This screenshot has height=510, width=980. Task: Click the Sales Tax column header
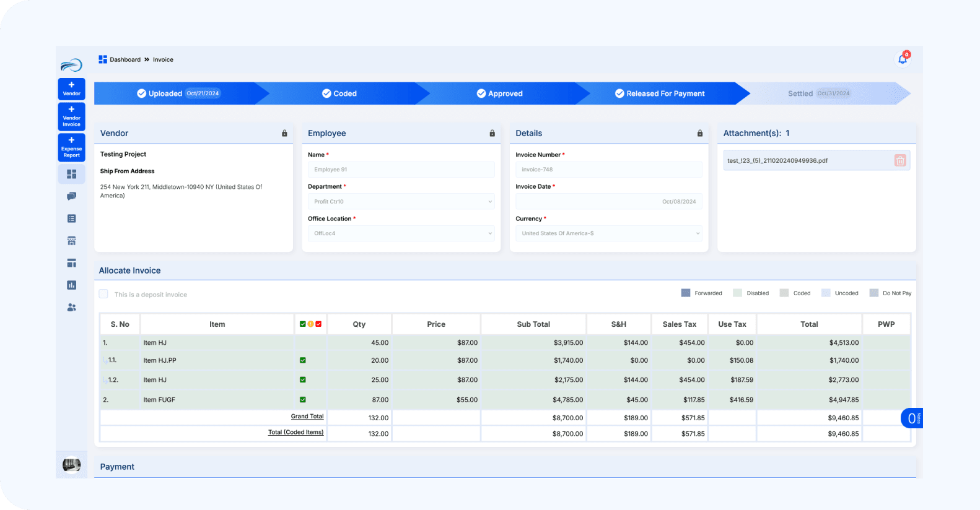coord(680,324)
